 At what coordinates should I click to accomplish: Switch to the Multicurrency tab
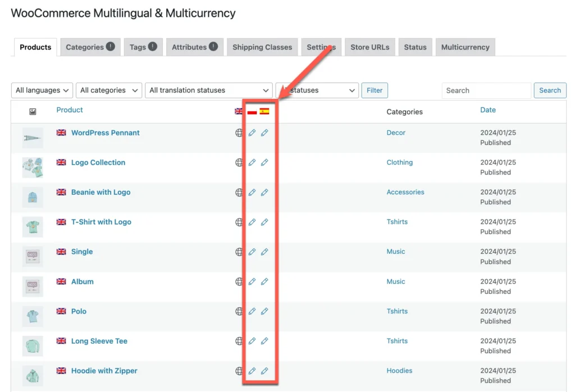pos(465,47)
